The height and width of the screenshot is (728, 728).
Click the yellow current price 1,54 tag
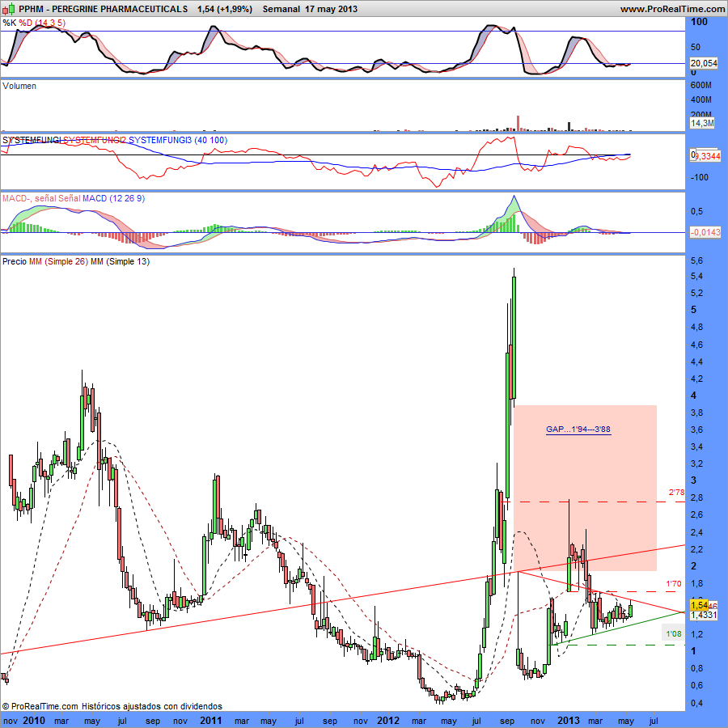click(699, 605)
